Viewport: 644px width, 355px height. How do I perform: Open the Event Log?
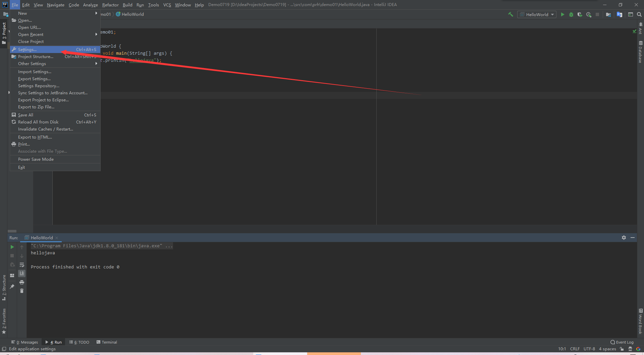622,342
